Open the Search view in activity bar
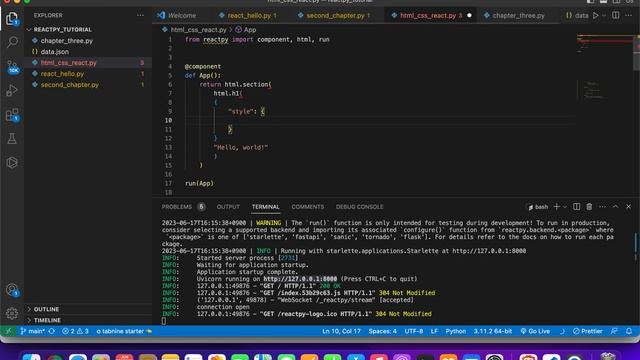Viewport: 640px width, 360px height. [12, 42]
